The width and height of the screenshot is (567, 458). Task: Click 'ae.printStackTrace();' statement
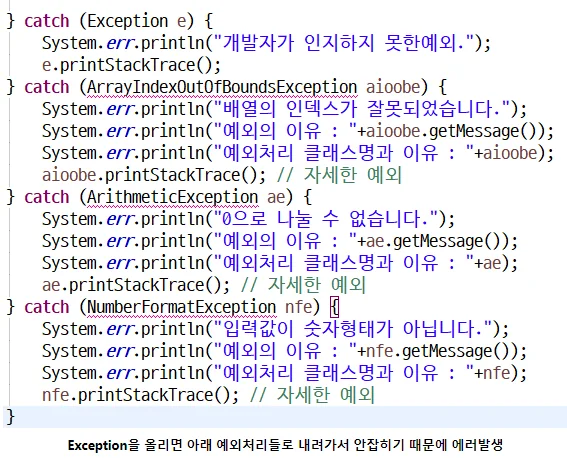coord(136,285)
